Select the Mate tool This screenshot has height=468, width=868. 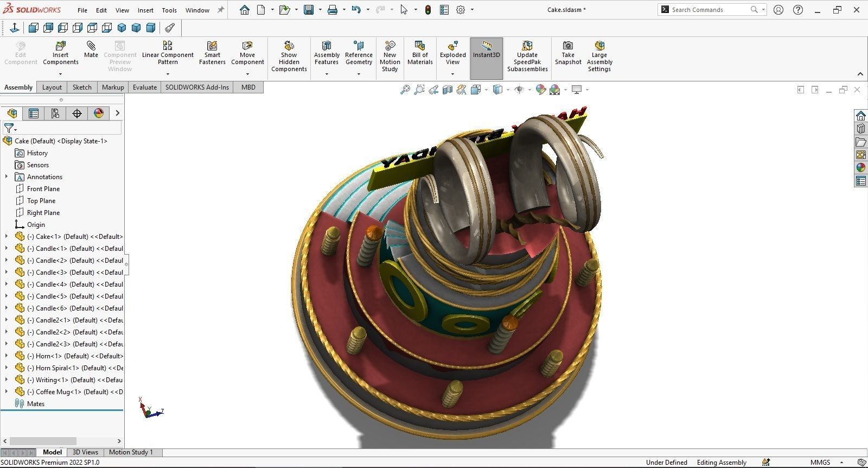click(x=91, y=49)
